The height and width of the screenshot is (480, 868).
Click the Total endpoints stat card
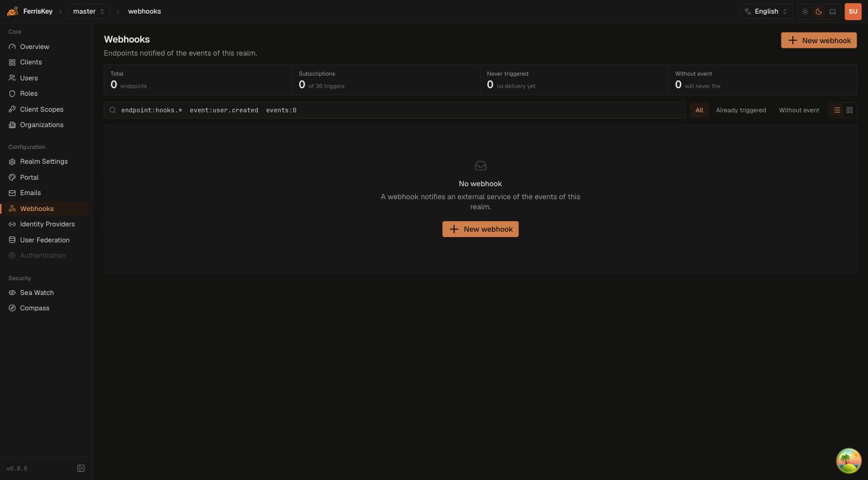click(198, 80)
